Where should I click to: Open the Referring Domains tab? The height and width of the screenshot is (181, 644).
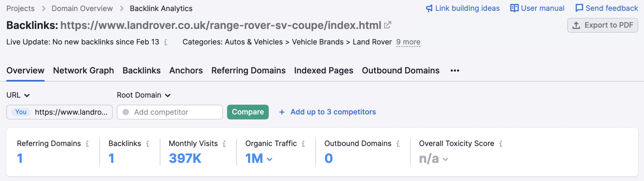(x=248, y=71)
